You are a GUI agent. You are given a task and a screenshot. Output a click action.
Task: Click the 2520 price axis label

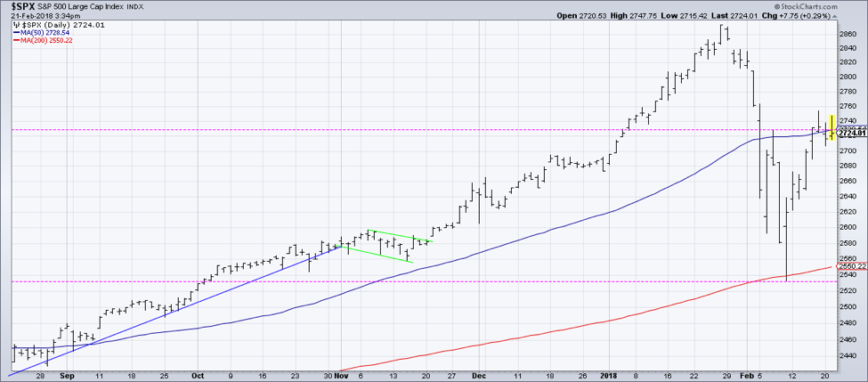tap(848, 290)
